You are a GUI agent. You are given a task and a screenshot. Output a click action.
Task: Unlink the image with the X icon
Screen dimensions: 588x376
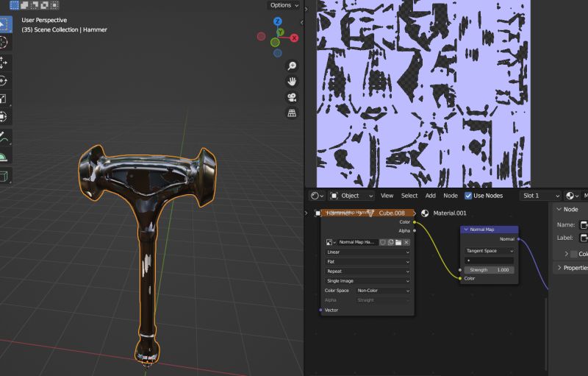click(406, 242)
